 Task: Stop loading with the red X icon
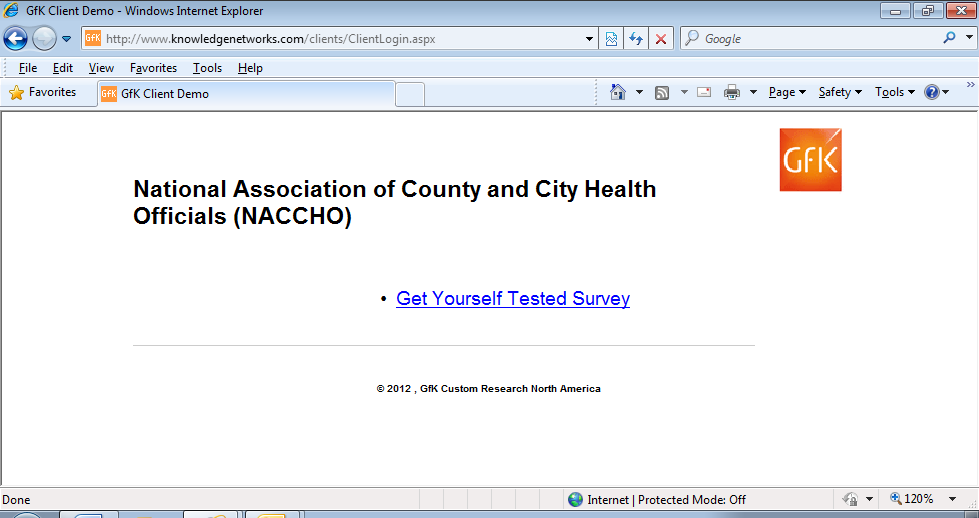(x=661, y=39)
